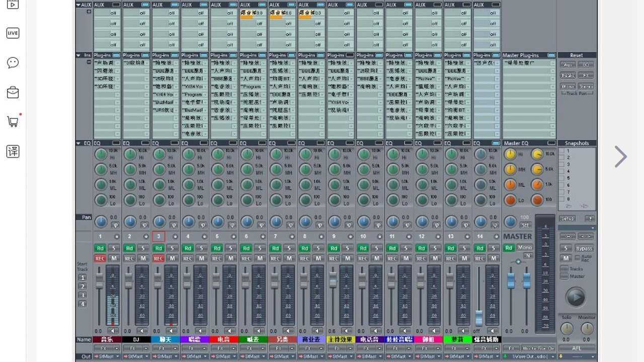Viewport: 644px width, 362px height.
Task: Collapse the EQ section using its triangle
Action: click(78, 143)
